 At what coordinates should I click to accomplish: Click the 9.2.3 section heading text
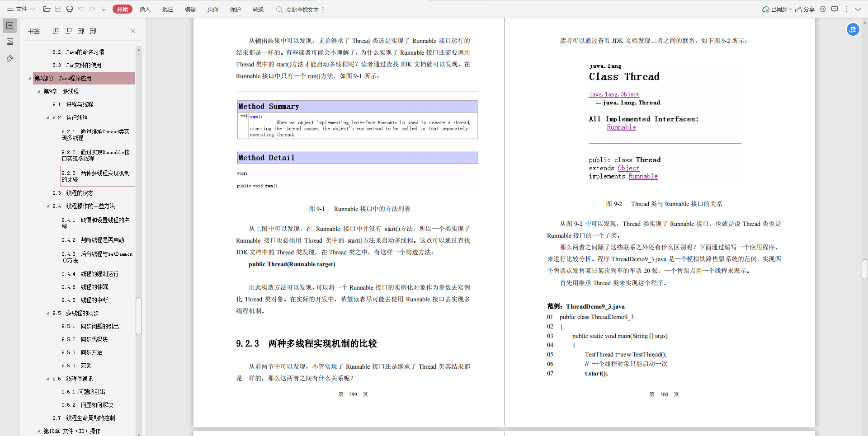[307, 343]
